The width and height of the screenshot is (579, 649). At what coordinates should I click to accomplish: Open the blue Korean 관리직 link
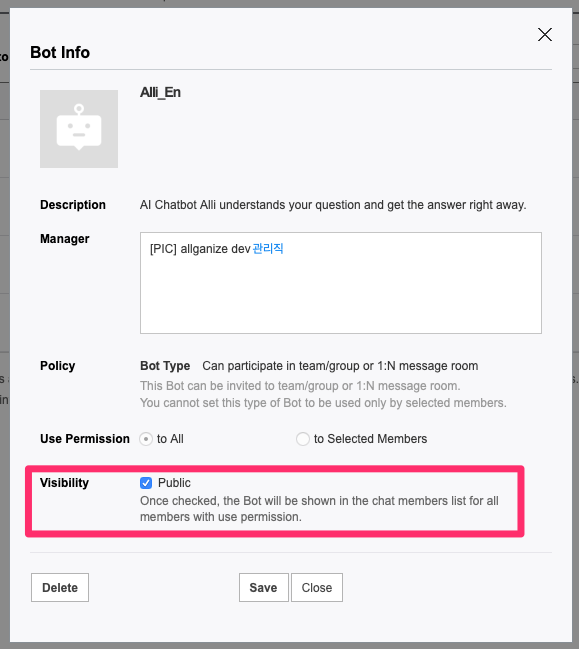[x=268, y=249]
